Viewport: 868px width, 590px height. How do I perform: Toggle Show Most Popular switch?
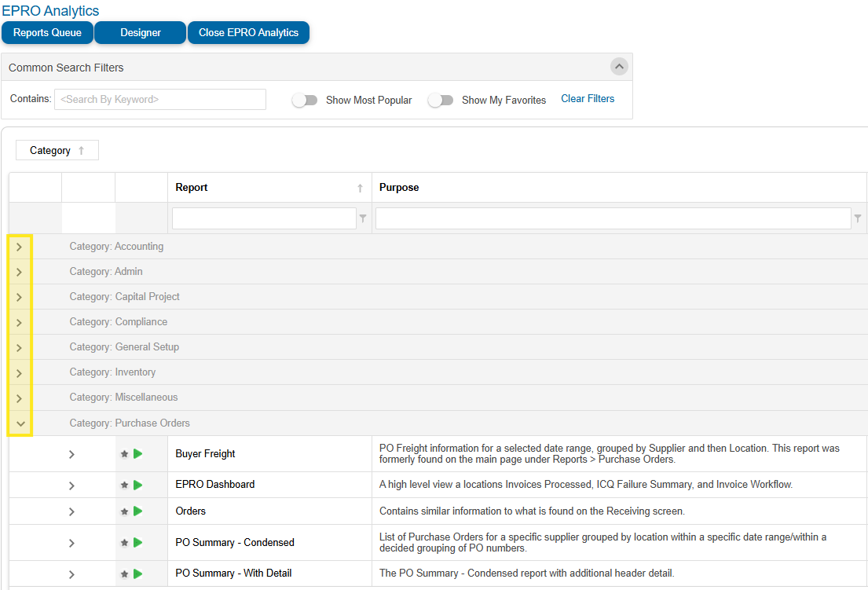tap(305, 100)
